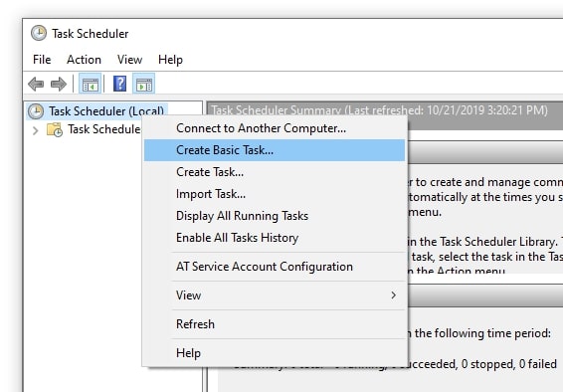Image resolution: width=563 pixels, height=392 pixels.
Task: Open the View submenu arrow
Action: click(394, 295)
